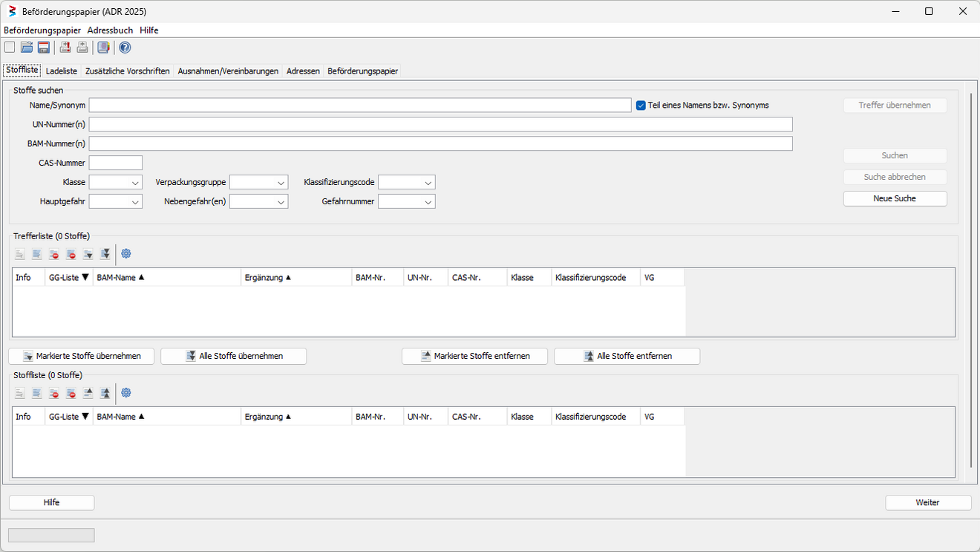This screenshot has height=552, width=980.
Task: Open the Beförderungspapier menu
Action: [42, 30]
